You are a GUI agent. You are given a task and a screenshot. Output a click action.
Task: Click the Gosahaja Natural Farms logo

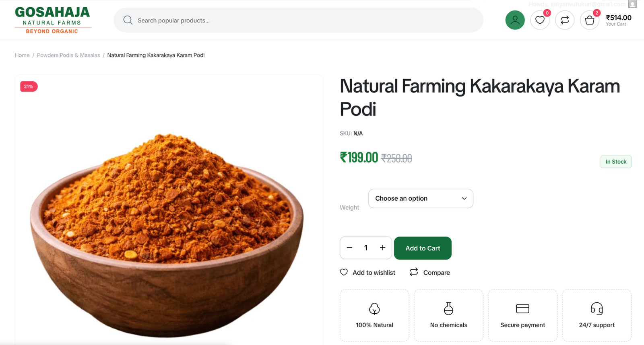coord(52,20)
